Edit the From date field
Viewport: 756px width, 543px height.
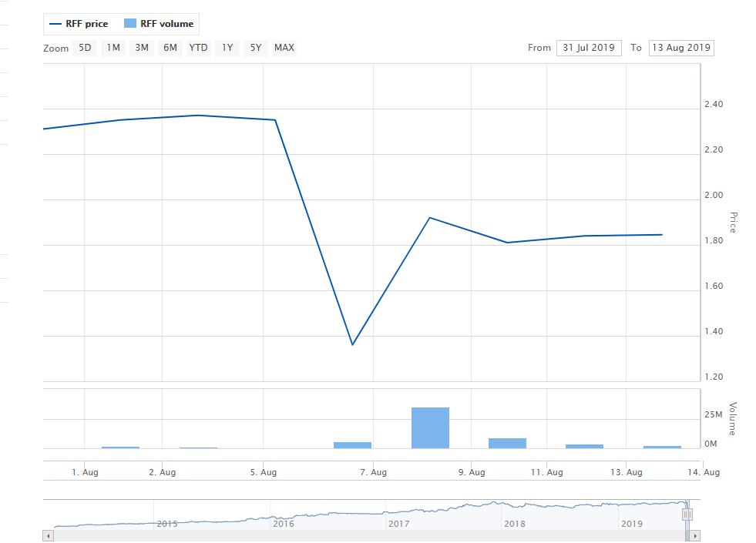[x=589, y=48]
